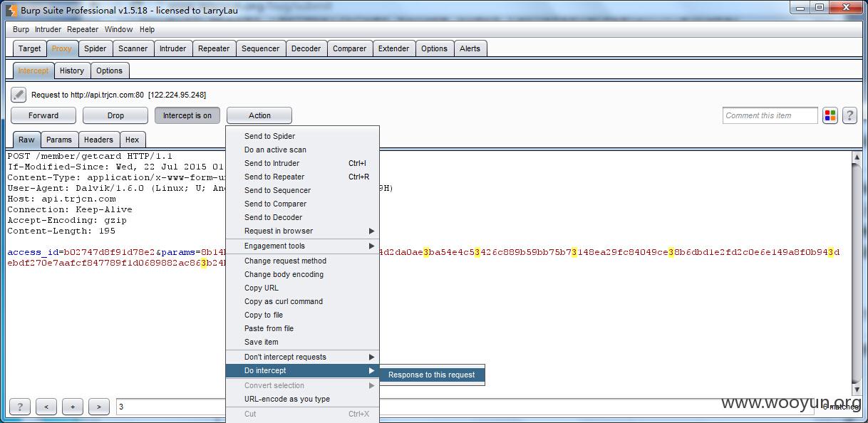Select Copy as curl command
Screen dimensions: 868x423
click(x=302, y=301)
